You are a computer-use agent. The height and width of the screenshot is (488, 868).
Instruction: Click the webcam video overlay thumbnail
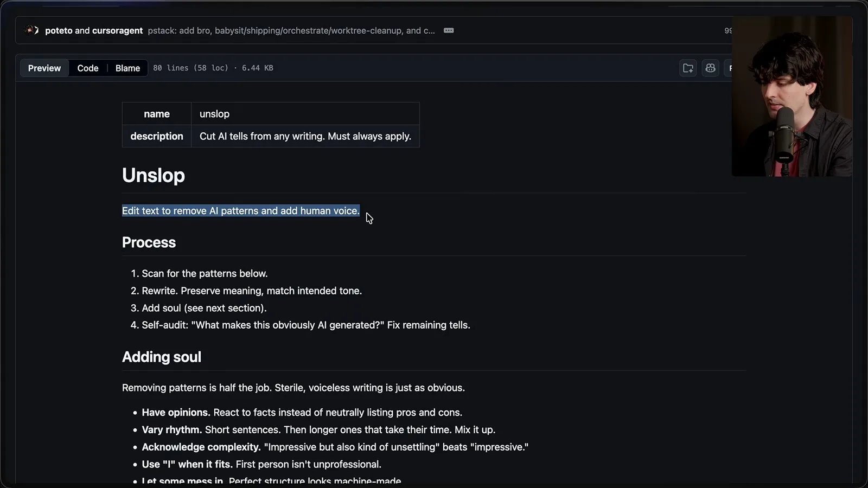pyautogui.click(x=792, y=97)
